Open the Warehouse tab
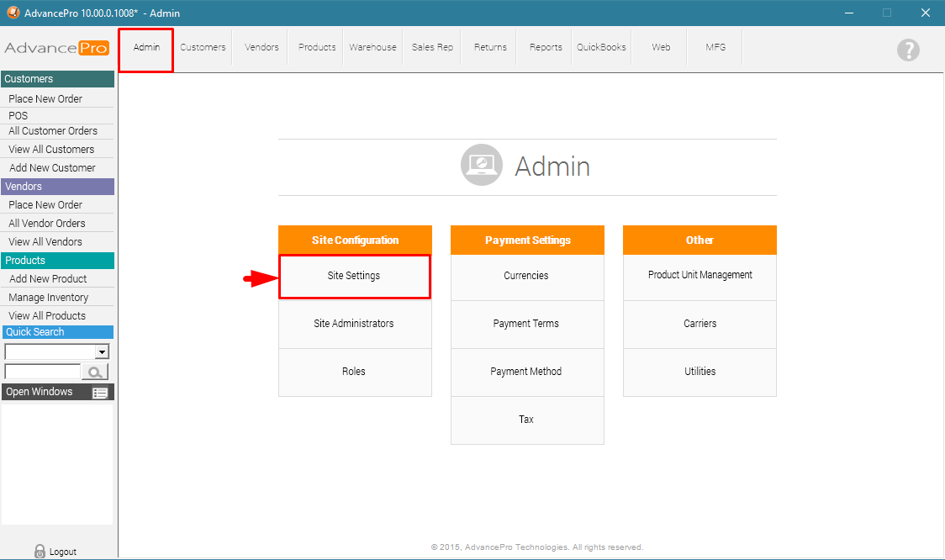Screen dimensions: 945x560 pos(372,48)
